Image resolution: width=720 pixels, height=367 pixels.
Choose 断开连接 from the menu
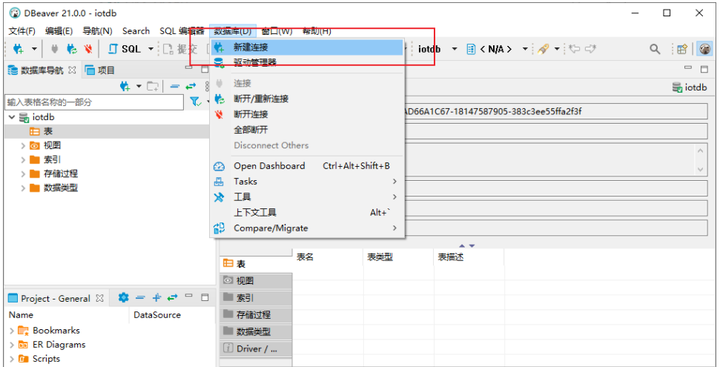(x=307, y=114)
